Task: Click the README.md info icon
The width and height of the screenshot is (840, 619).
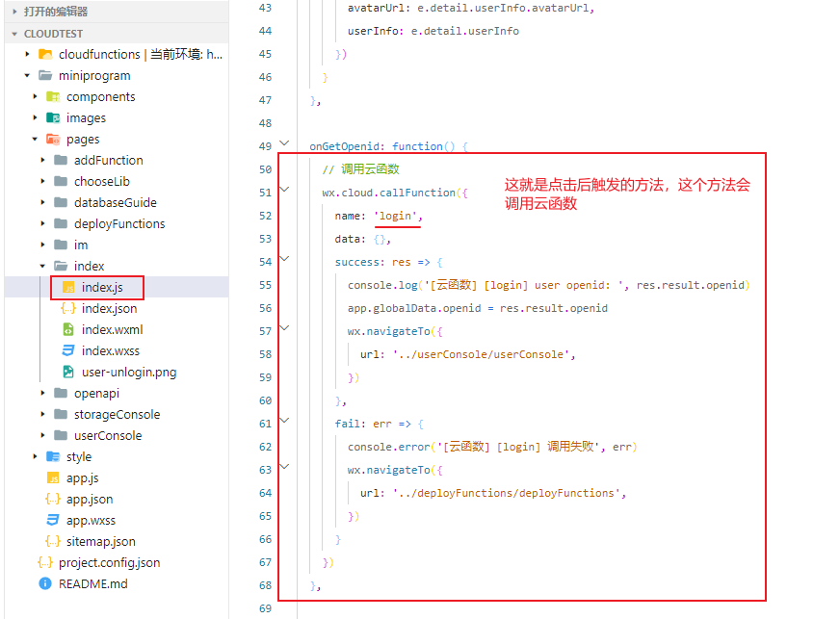Action: (45, 583)
